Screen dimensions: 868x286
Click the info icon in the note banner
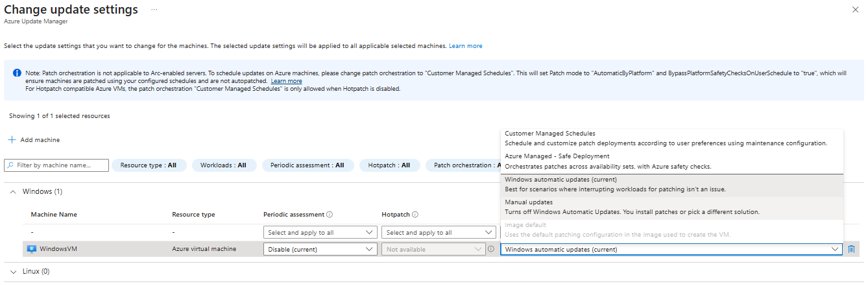pyautogui.click(x=18, y=73)
